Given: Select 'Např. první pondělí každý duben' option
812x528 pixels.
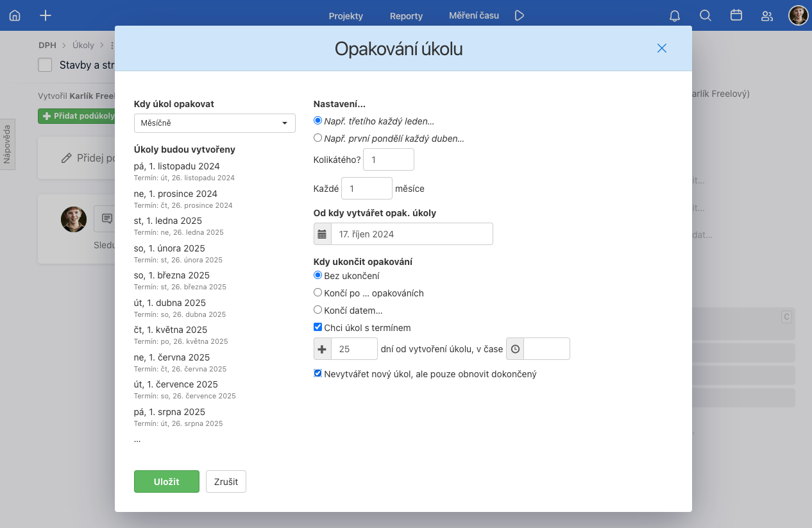Looking at the screenshot, I should (x=317, y=138).
